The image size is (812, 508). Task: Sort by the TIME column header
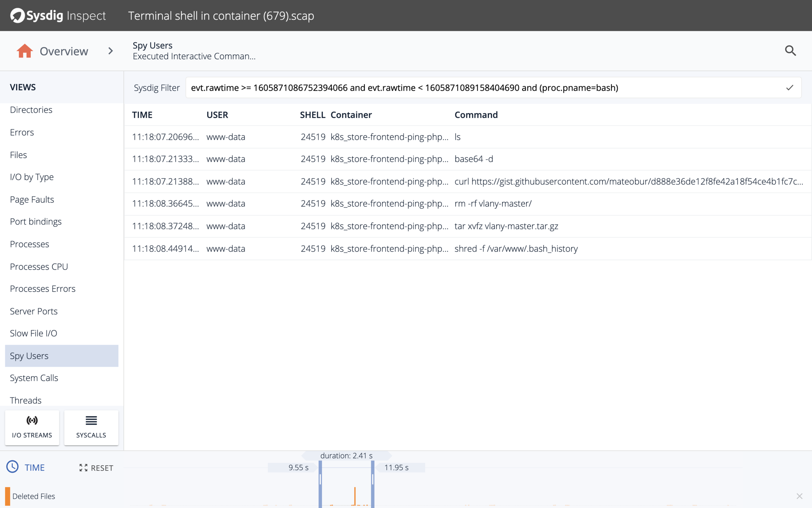click(x=142, y=115)
